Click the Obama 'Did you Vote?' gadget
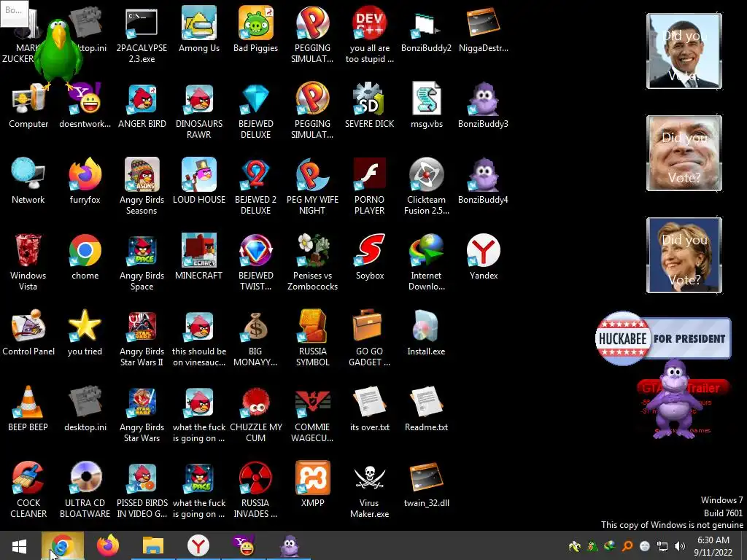This screenshot has height=560, width=747. pyautogui.click(x=684, y=51)
